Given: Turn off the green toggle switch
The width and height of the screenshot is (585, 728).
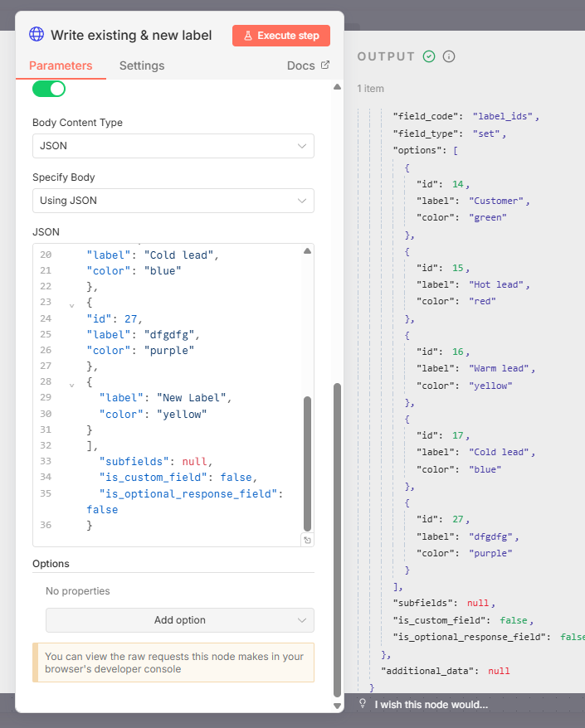Looking at the screenshot, I should (49, 89).
